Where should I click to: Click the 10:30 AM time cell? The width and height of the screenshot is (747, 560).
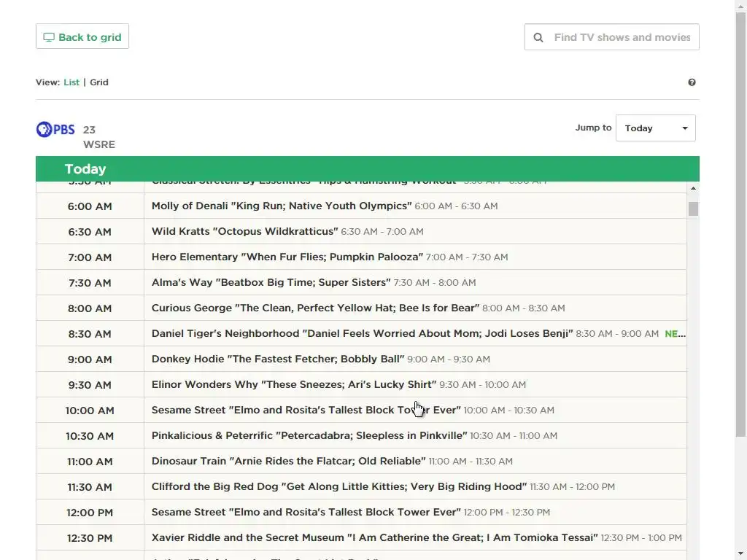[x=90, y=436]
